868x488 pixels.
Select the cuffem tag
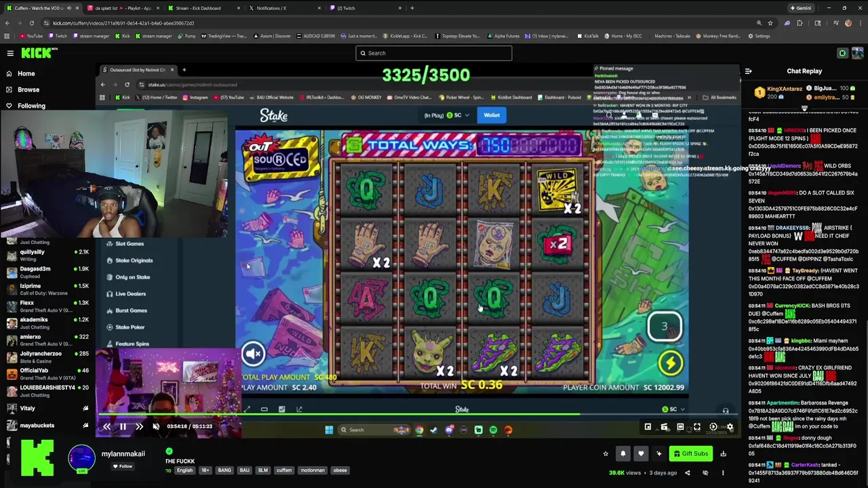pyautogui.click(x=284, y=470)
